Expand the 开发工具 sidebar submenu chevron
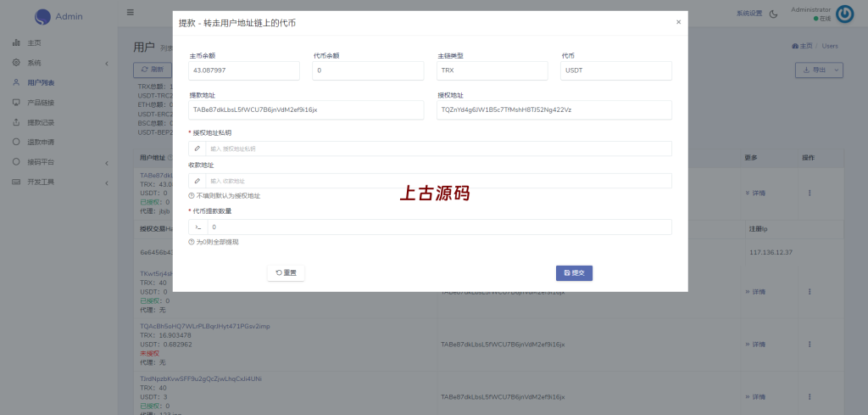Viewport: 868px width, 415px height. click(x=106, y=182)
